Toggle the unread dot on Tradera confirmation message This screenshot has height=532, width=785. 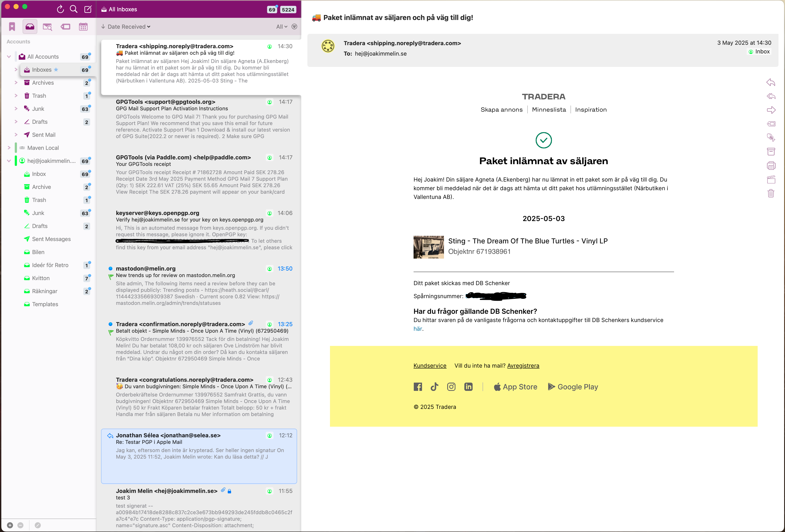click(110, 324)
